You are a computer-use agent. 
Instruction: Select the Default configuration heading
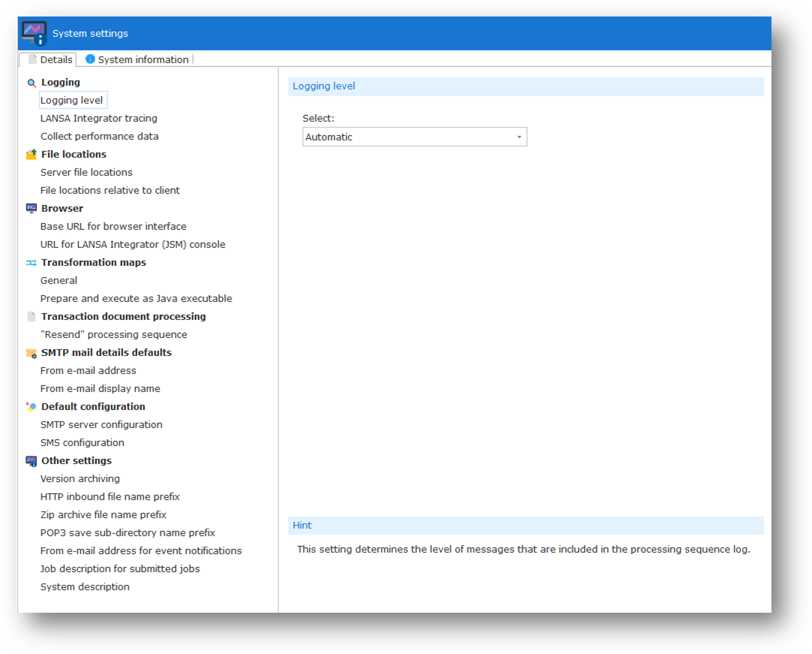click(93, 407)
